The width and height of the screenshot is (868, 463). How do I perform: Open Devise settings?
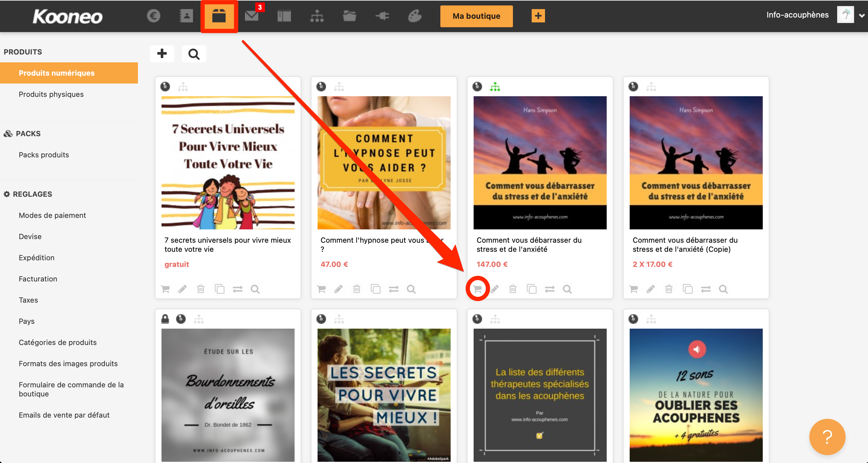tap(30, 236)
